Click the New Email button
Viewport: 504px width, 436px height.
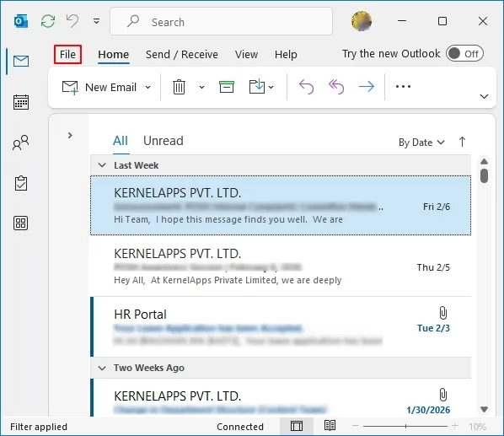click(x=99, y=87)
